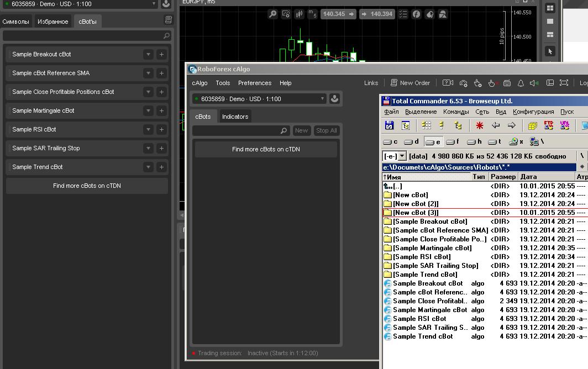The image size is (588, 369).
Task: Add instance of Sample Trend cBot
Action: (x=161, y=167)
